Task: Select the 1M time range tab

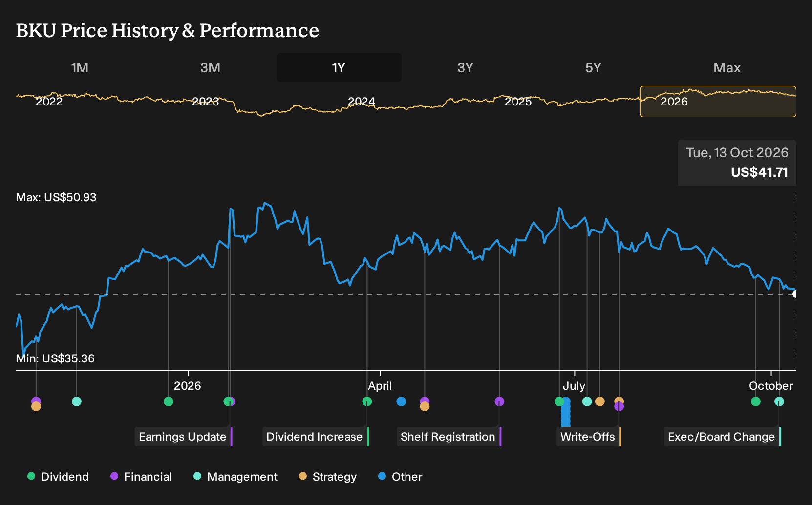Action: click(80, 67)
